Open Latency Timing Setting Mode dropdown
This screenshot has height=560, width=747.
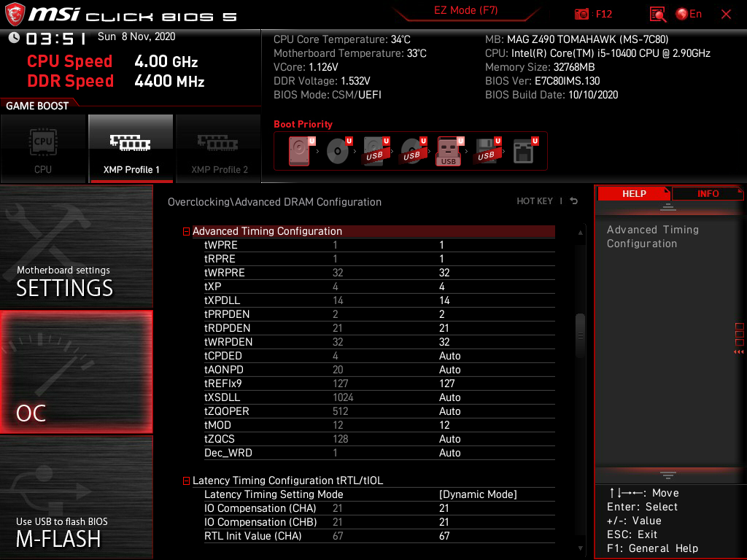478,494
